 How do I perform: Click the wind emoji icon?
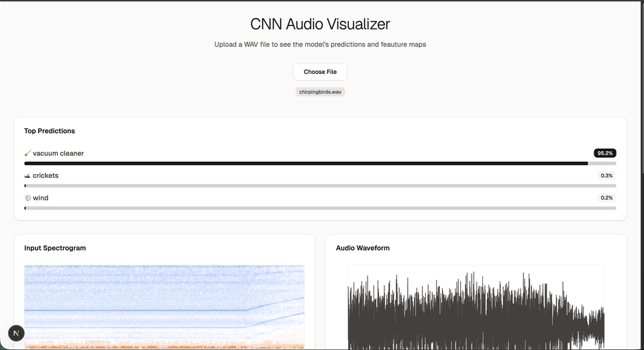click(x=28, y=198)
